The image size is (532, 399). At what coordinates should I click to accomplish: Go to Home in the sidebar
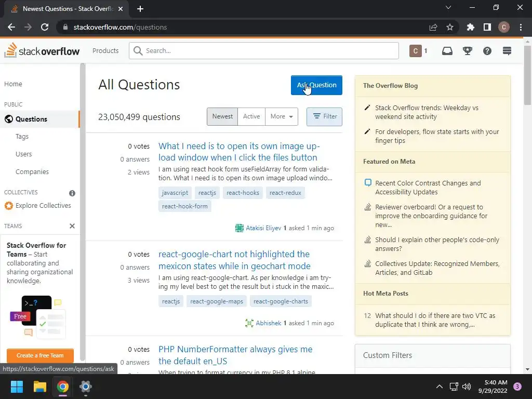[13, 84]
